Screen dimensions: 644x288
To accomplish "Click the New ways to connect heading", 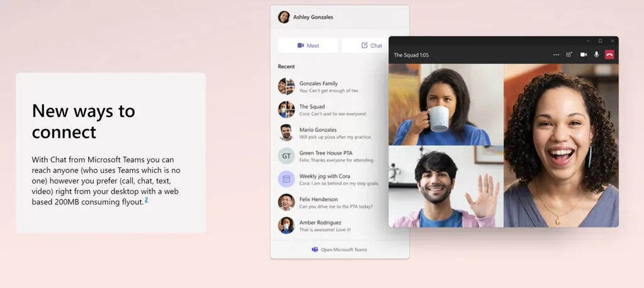I will (x=84, y=121).
